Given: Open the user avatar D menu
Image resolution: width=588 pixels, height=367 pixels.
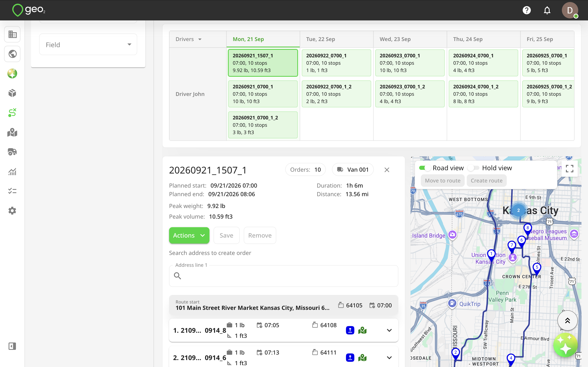Looking at the screenshot, I should tap(570, 10).
